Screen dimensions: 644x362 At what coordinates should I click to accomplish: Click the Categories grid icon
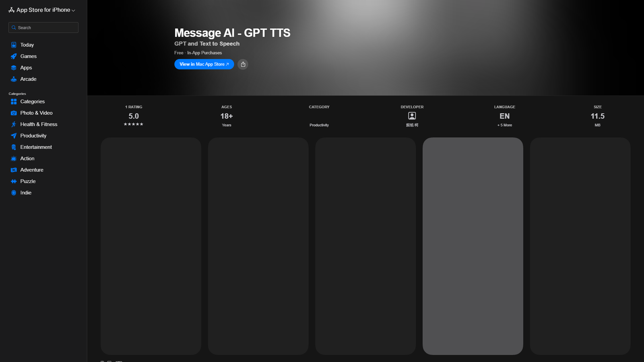(x=14, y=102)
